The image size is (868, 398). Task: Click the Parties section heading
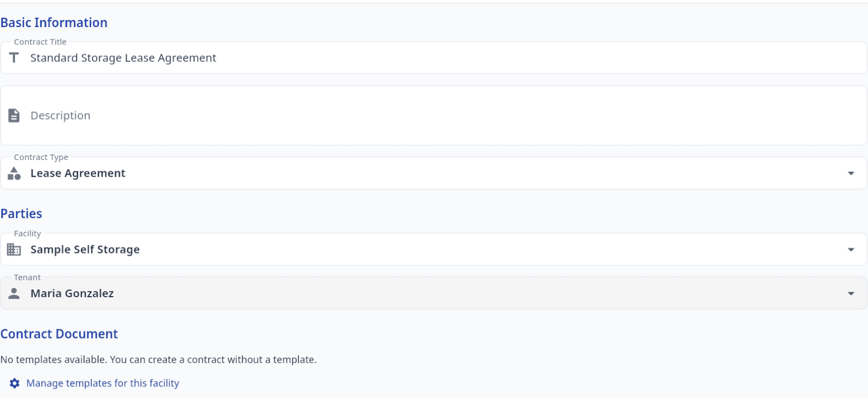click(21, 213)
